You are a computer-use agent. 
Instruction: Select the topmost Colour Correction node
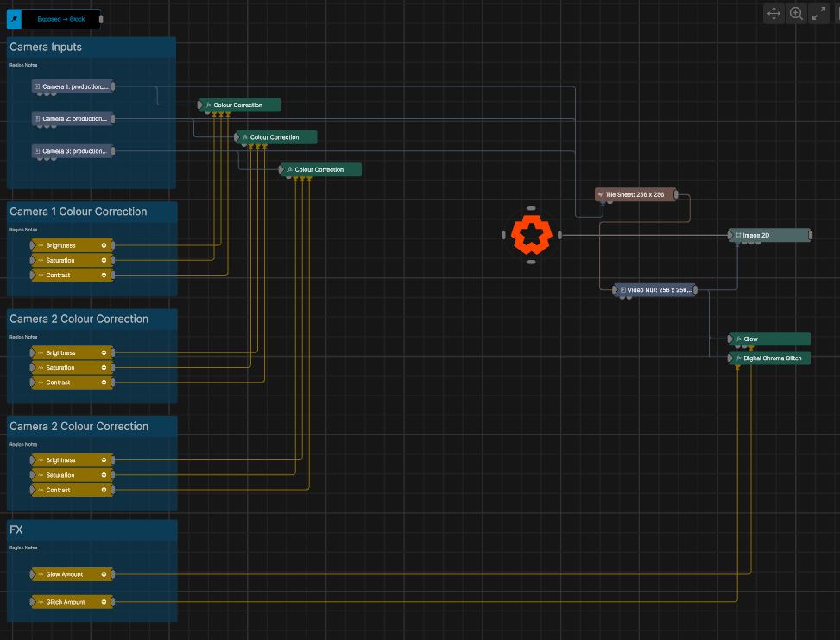click(240, 105)
